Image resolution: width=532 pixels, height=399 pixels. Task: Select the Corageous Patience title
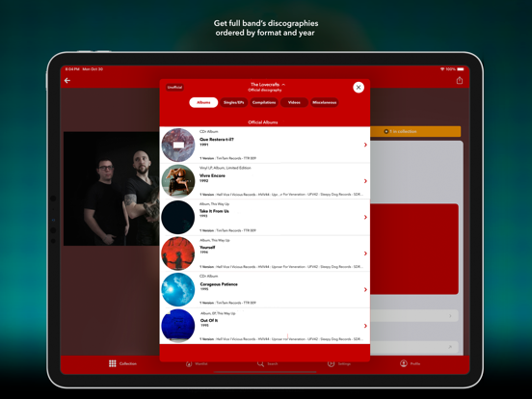pyautogui.click(x=219, y=284)
